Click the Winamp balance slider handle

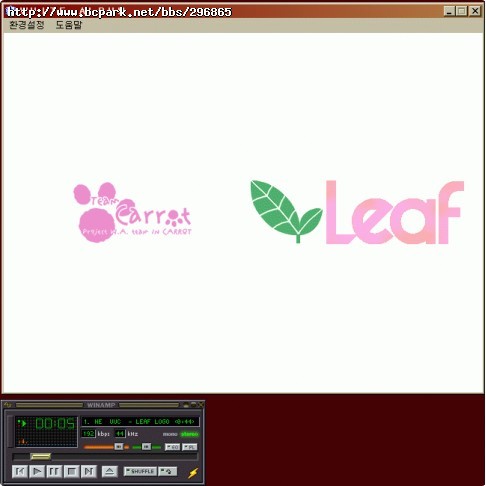[x=146, y=447]
